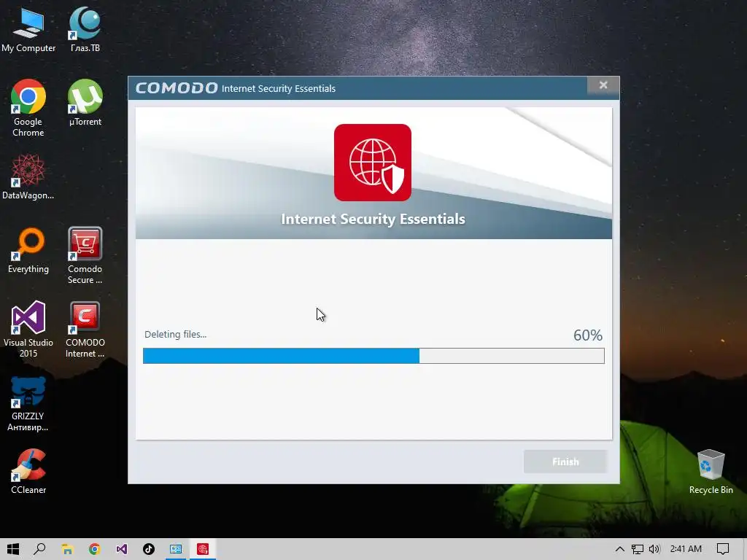Screen dimensions: 747x560
Task: Click the 60% progress value
Action: pos(588,335)
